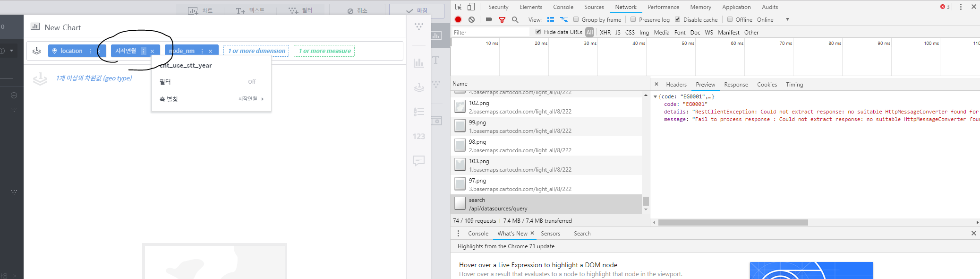Select the search /api/datasources/query request
Screen dimensions: 980x279
coord(546,204)
